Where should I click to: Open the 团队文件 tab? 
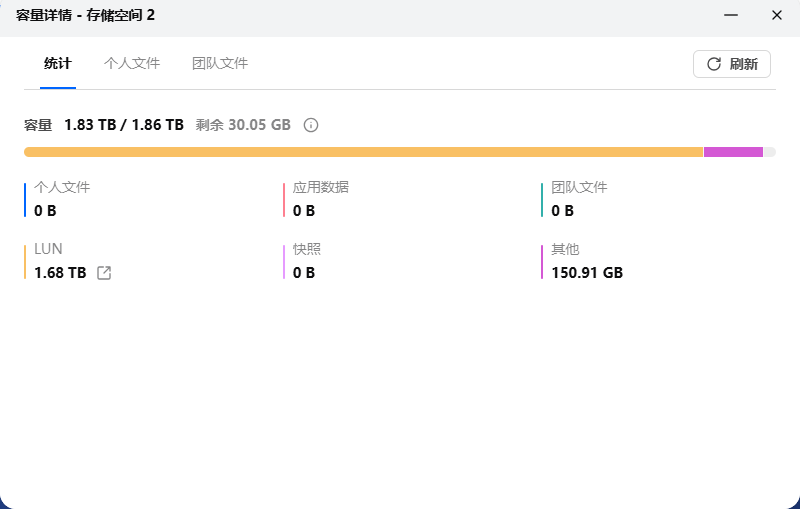220,63
